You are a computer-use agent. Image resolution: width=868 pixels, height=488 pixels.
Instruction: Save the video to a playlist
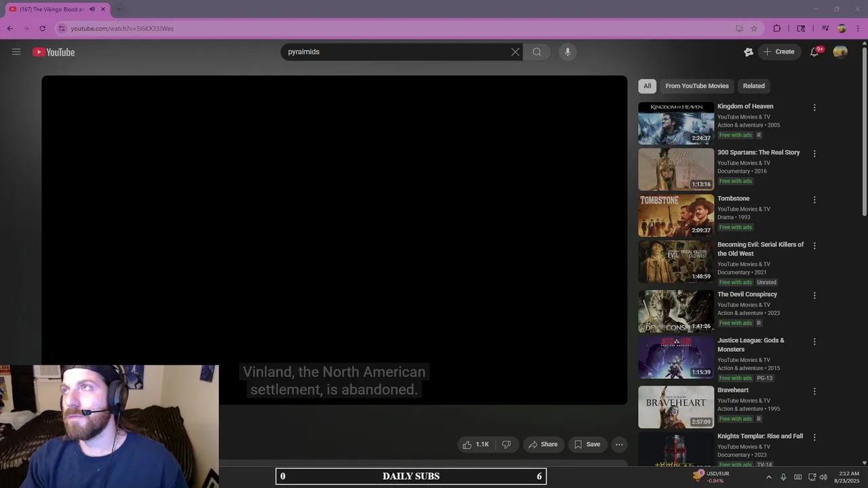[587, 445]
